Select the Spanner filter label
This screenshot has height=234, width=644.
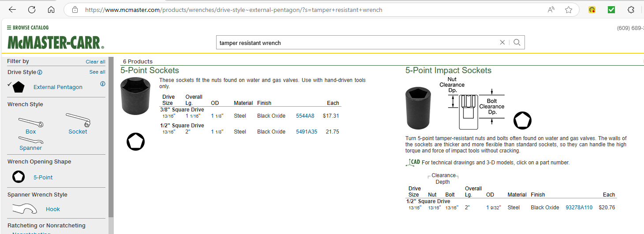(x=30, y=148)
